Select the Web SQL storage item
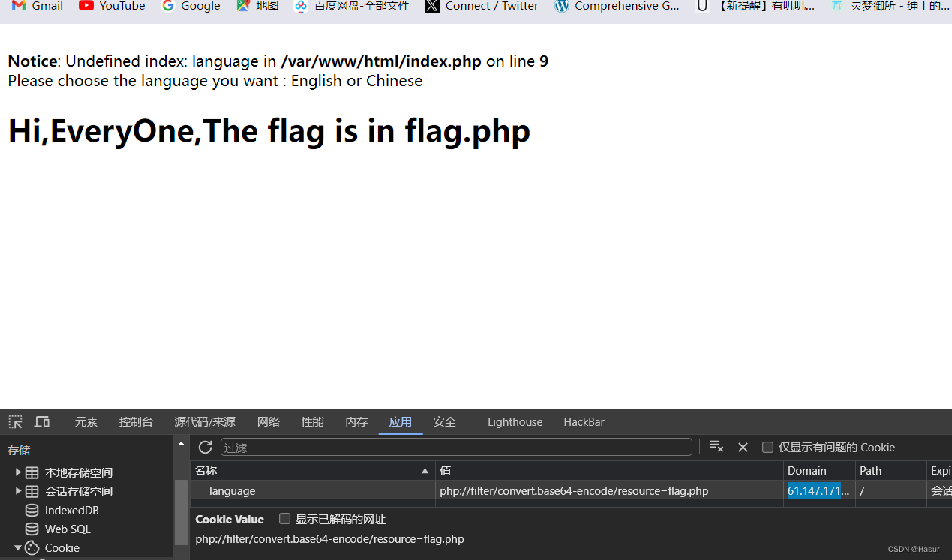 69,529
